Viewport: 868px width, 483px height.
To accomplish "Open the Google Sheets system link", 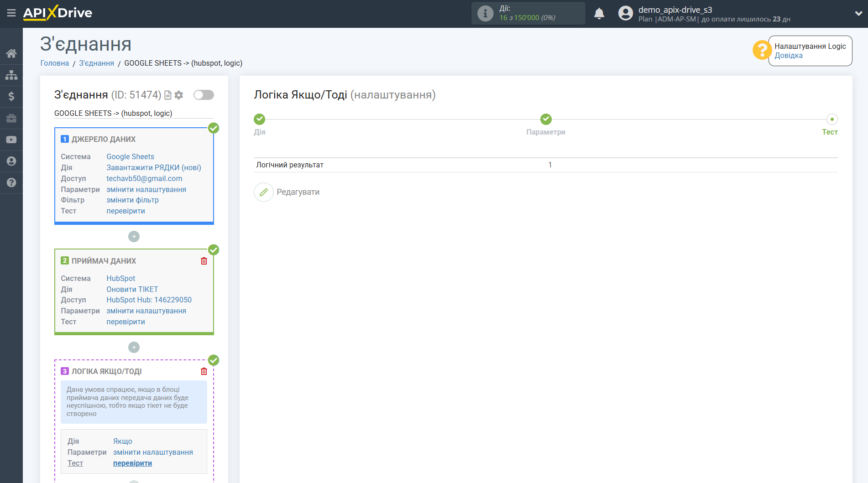I will pos(130,156).
